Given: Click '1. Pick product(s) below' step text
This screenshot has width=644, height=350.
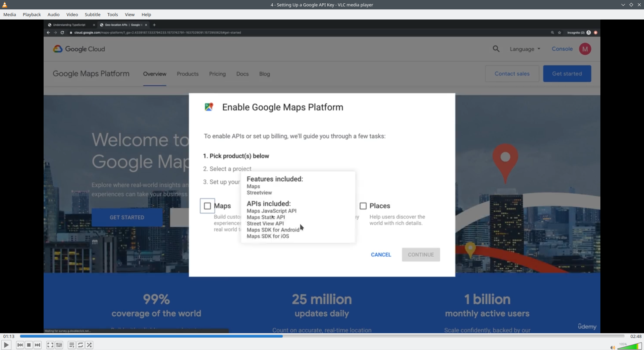Looking at the screenshot, I should click(x=236, y=156).
